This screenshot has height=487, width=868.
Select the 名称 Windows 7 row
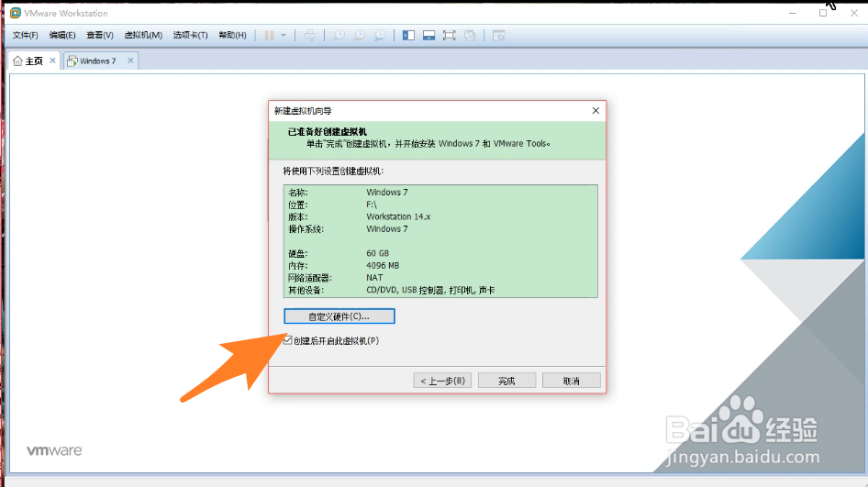click(x=440, y=192)
